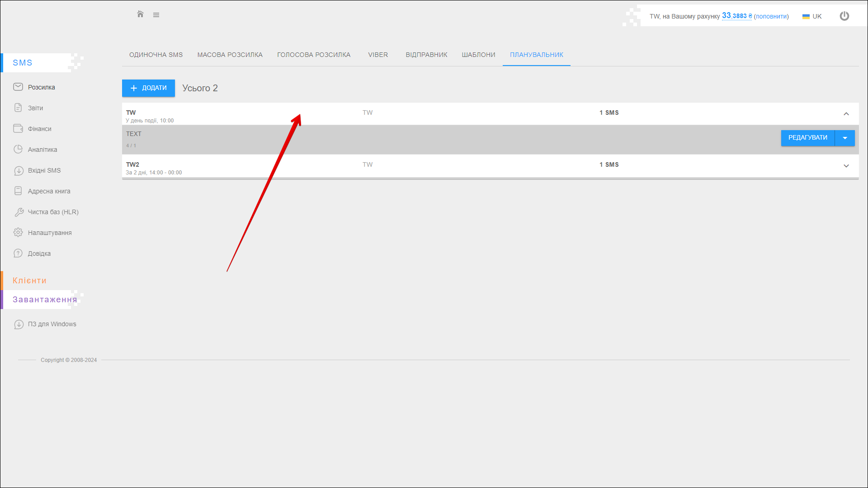Click ПЗ для Windows download icon
This screenshot has height=488, width=868.
[x=19, y=324]
